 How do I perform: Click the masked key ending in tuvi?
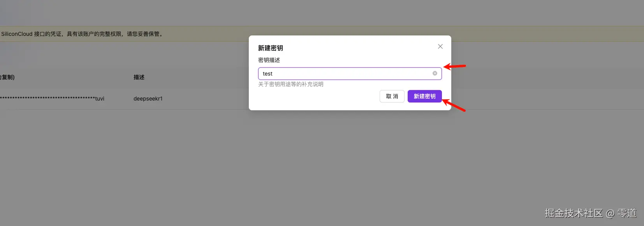point(52,99)
